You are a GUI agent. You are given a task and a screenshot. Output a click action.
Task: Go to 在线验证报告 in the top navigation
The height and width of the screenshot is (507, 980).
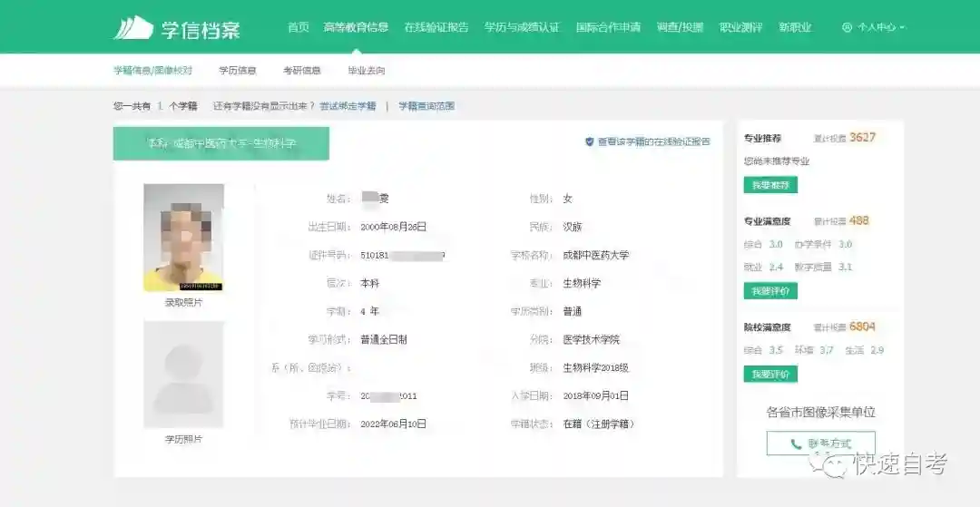436,27
